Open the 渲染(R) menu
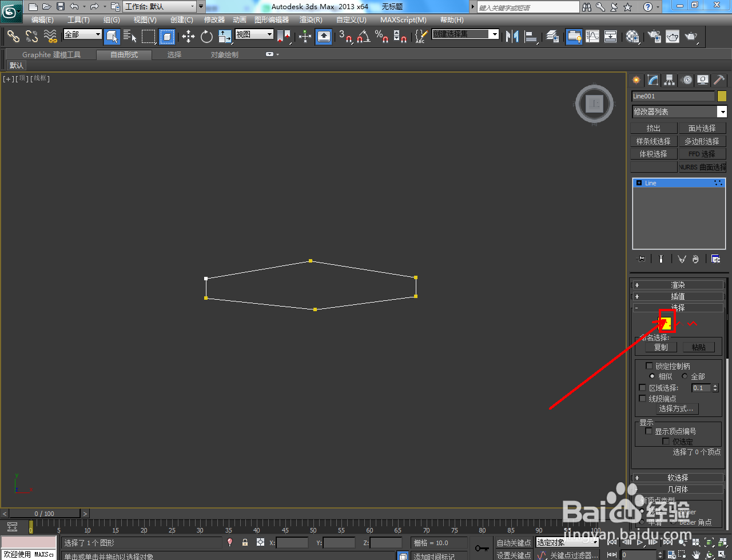This screenshot has width=732, height=560. pyautogui.click(x=311, y=20)
